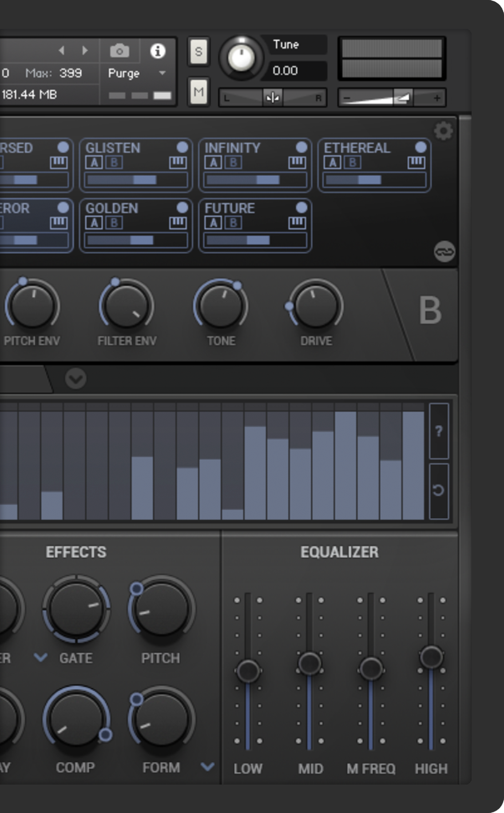Viewport: 504px width, 813px height.
Task: Click the volume plus button
Action: (x=437, y=98)
